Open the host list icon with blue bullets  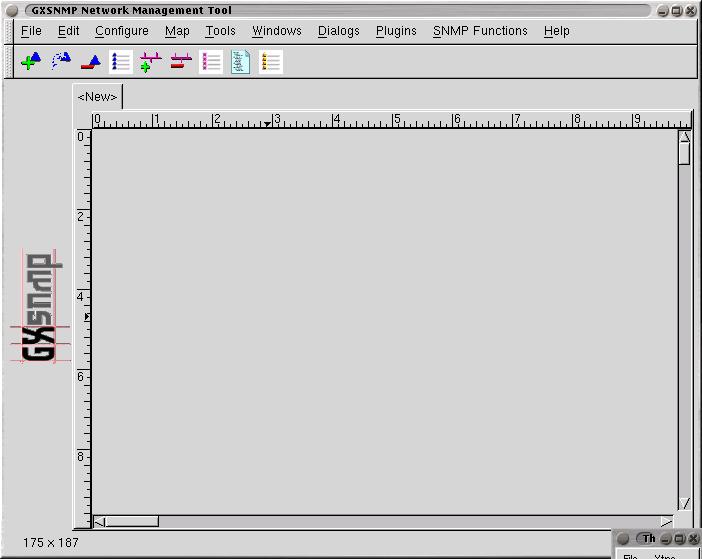[x=121, y=62]
